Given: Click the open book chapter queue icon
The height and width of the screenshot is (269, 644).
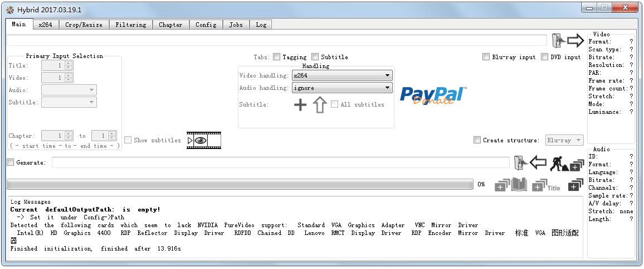Looking at the screenshot, I should click(x=519, y=185).
